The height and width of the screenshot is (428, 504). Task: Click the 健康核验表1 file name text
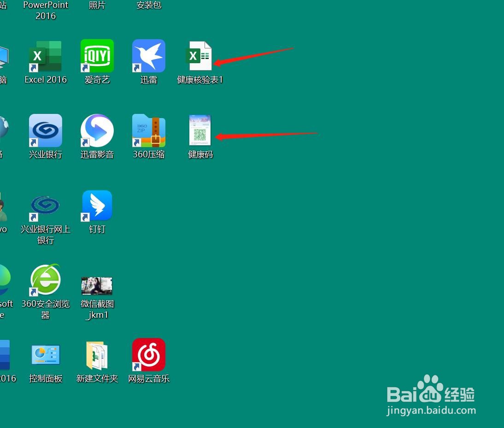point(200,79)
